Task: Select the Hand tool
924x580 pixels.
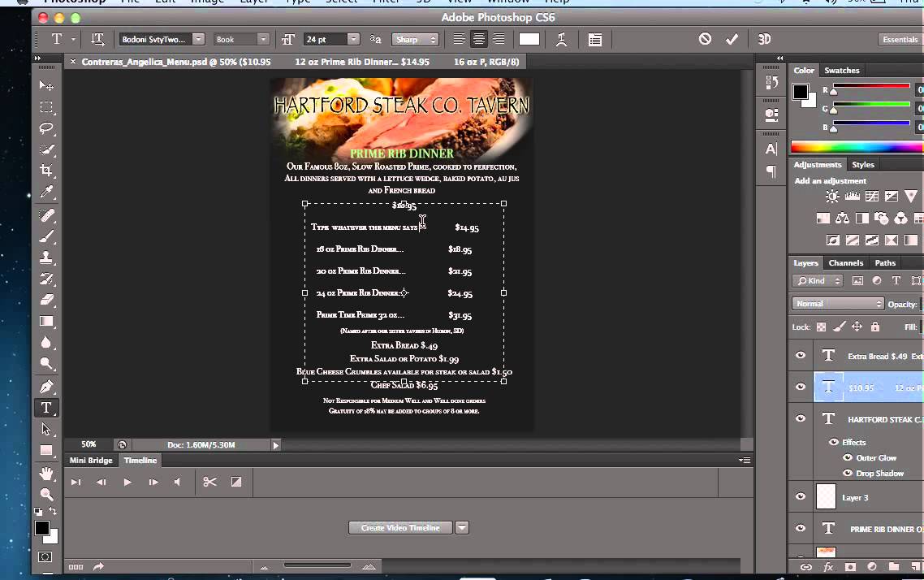Action: (x=46, y=474)
